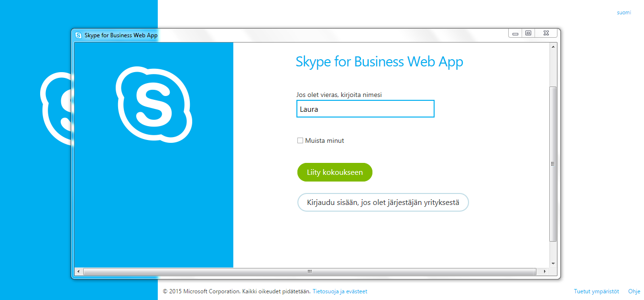Click the vertical scrollbar thumb
The image size is (644, 300).
[553, 164]
